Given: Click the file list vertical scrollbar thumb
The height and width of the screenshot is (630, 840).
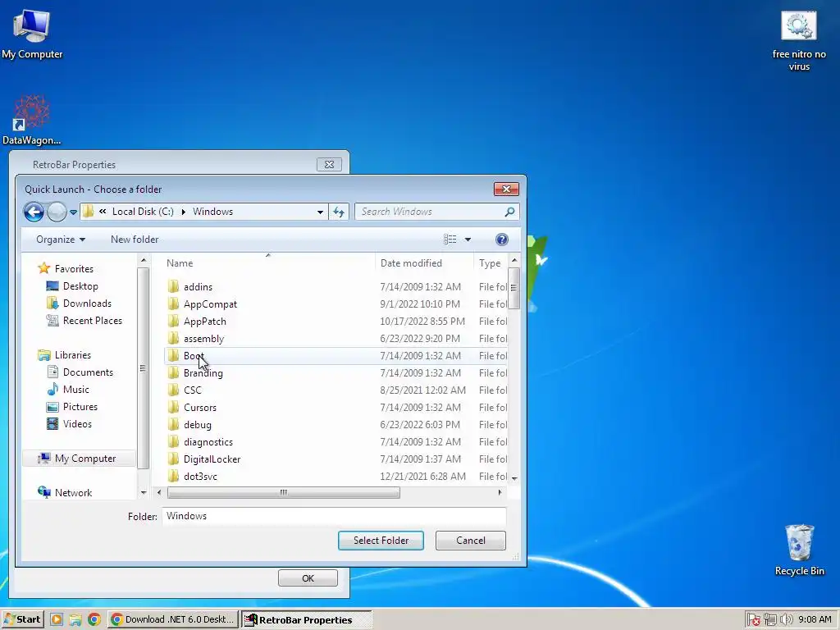Looking at the screenshot, I should pos(514,289).
